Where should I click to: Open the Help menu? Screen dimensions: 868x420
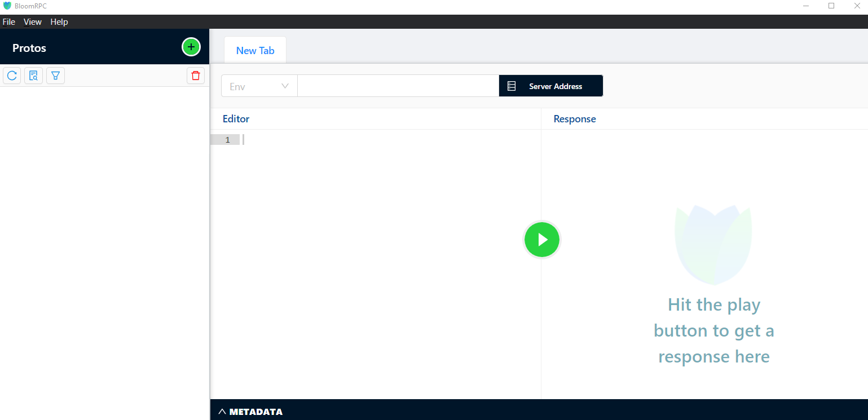59,21
